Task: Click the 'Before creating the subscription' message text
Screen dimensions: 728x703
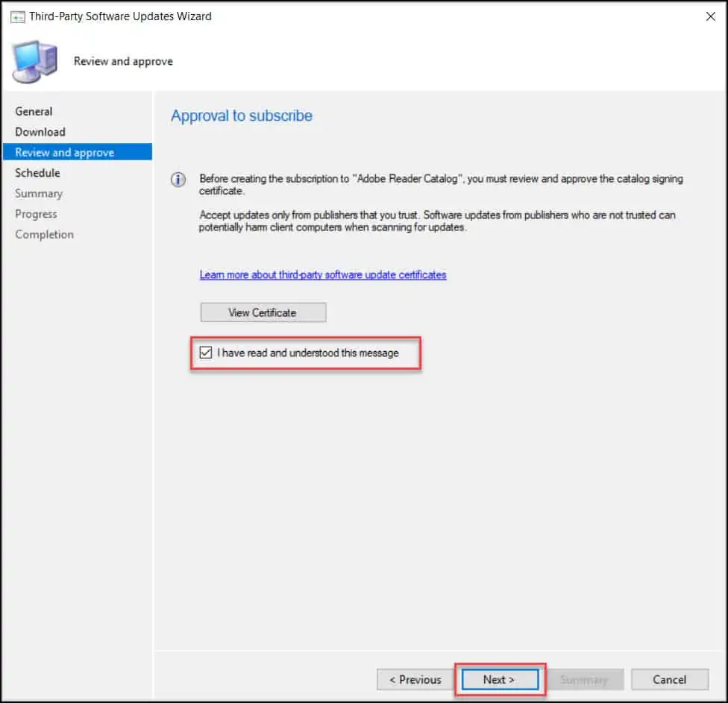Action: pos(441,185)
